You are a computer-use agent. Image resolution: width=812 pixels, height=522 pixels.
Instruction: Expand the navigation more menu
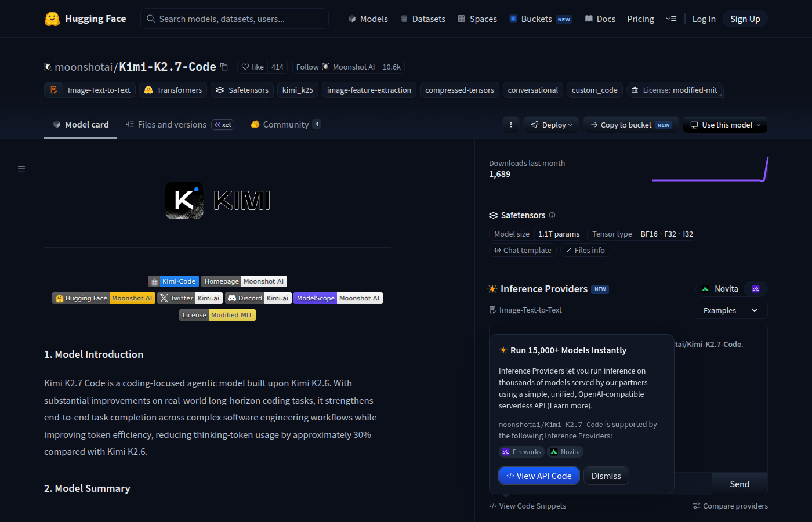pos(671,19)
